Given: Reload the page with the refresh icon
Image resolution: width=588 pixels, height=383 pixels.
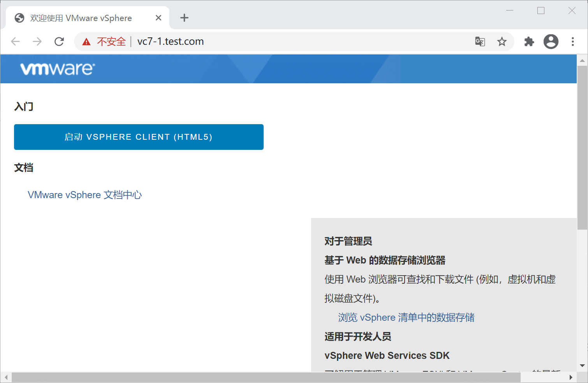Looking at the screenshot, I should tap(59, 42).
